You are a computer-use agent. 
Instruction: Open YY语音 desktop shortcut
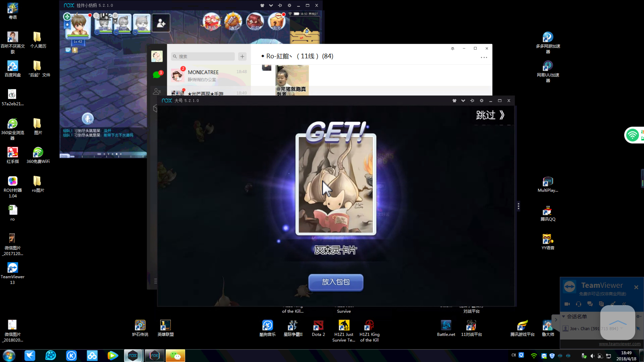pos(548,242)
